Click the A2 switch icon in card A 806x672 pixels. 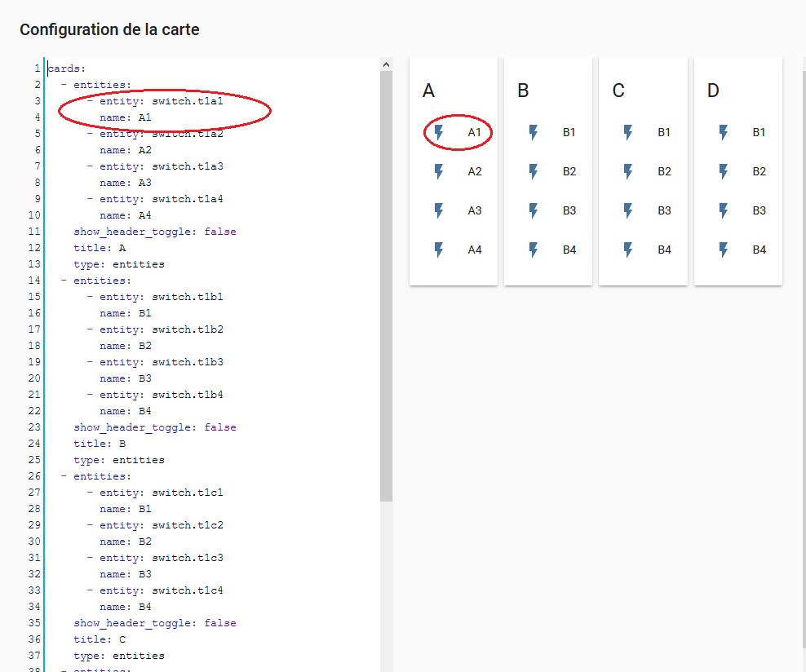438,171
